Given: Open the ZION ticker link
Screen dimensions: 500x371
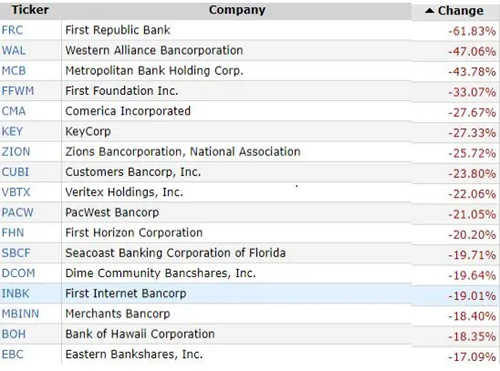Looking at the screenshot, I should point(16,152).
